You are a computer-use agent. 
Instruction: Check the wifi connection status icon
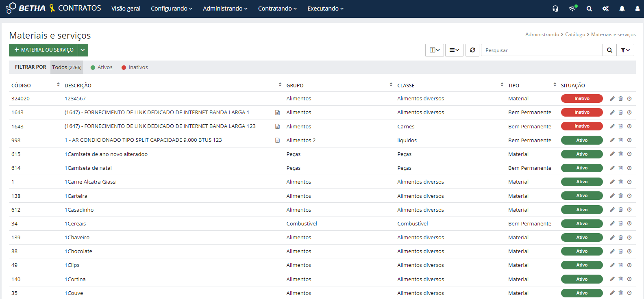pos(572,9)
